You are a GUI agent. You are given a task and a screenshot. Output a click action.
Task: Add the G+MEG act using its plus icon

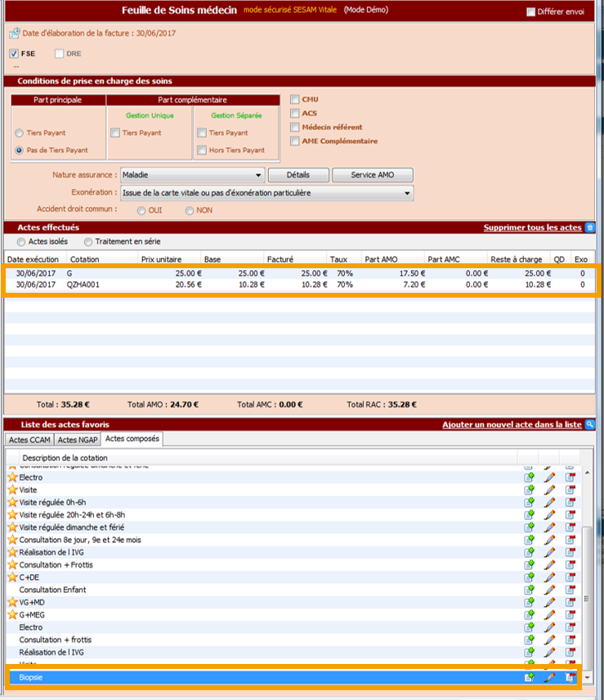pos(529,615)
